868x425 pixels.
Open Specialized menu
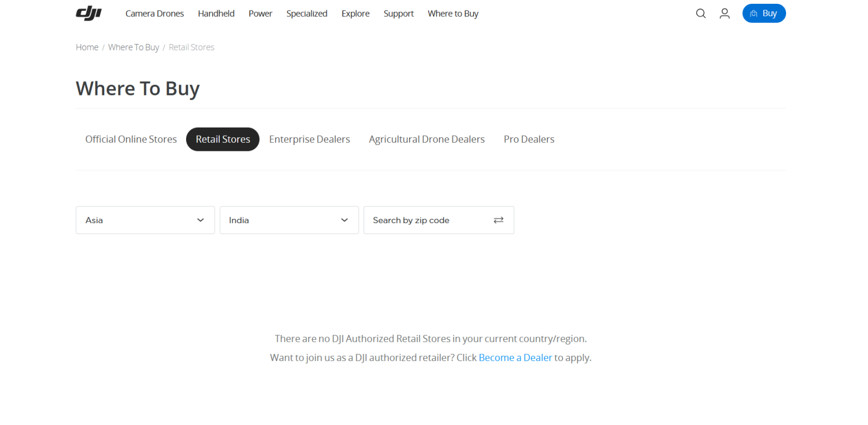(307, 14)
